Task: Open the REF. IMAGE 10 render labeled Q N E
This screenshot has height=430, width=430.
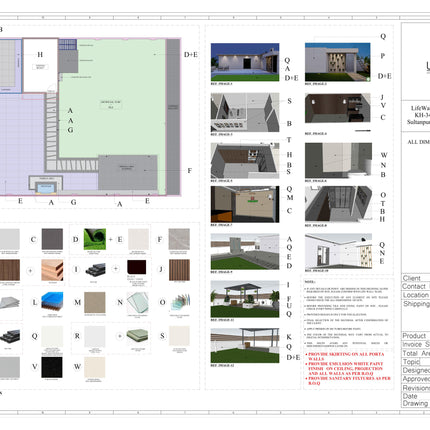Action: [338, 251]
